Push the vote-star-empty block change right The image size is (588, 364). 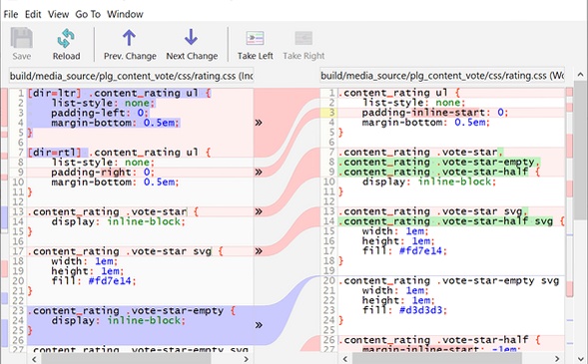(x=259, y=325)
